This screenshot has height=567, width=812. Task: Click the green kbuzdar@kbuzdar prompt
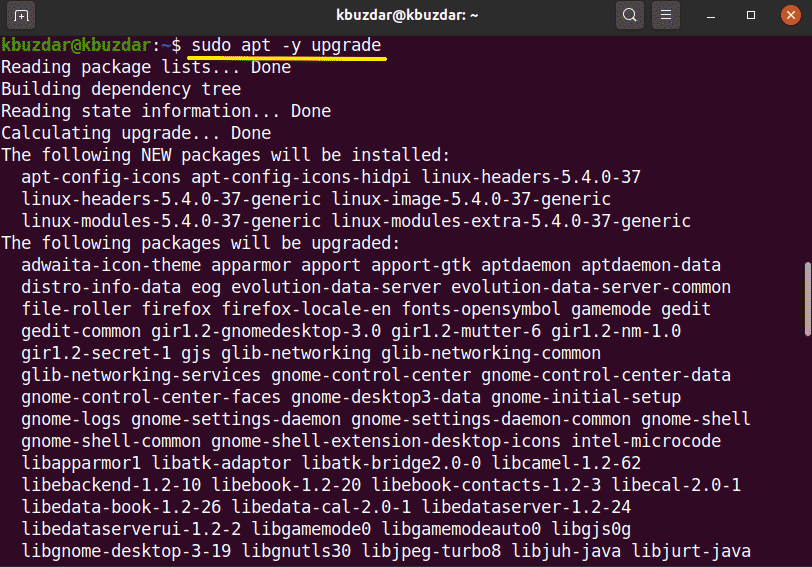point(76,46)
